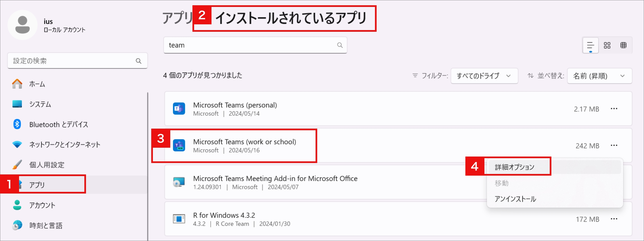This screenshot has width=644, height=241.
Task: Switch to list view layout icon
Action: (x=590, y=46)
